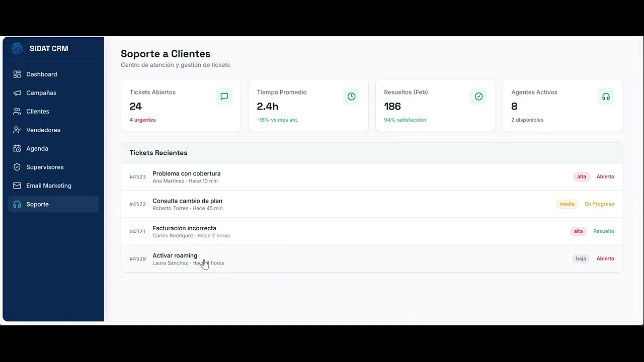Click ticket number #4522
The height and width of the screenshot is (362, 644).
(137, 204)
